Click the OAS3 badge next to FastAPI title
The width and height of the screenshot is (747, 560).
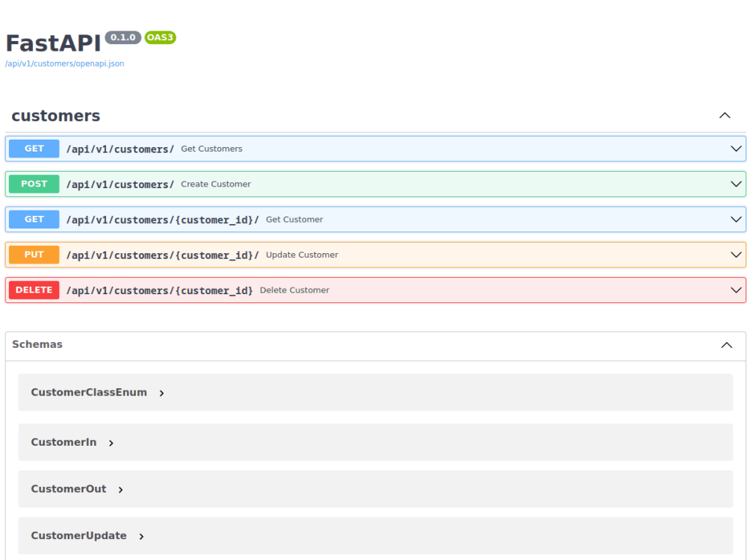pos(160,37)
